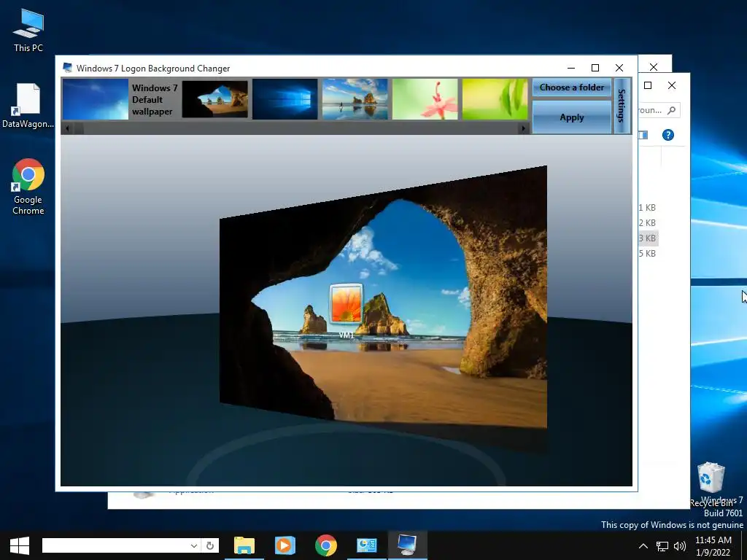
Task: Choose the cave beach wallpaper thumbnail
Action: click(215, 99)
